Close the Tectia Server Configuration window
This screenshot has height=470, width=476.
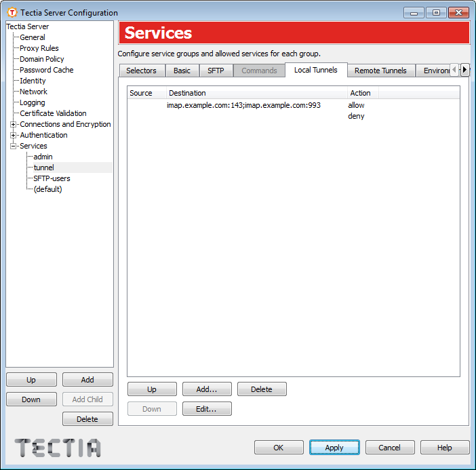click(x=458, y=13)
